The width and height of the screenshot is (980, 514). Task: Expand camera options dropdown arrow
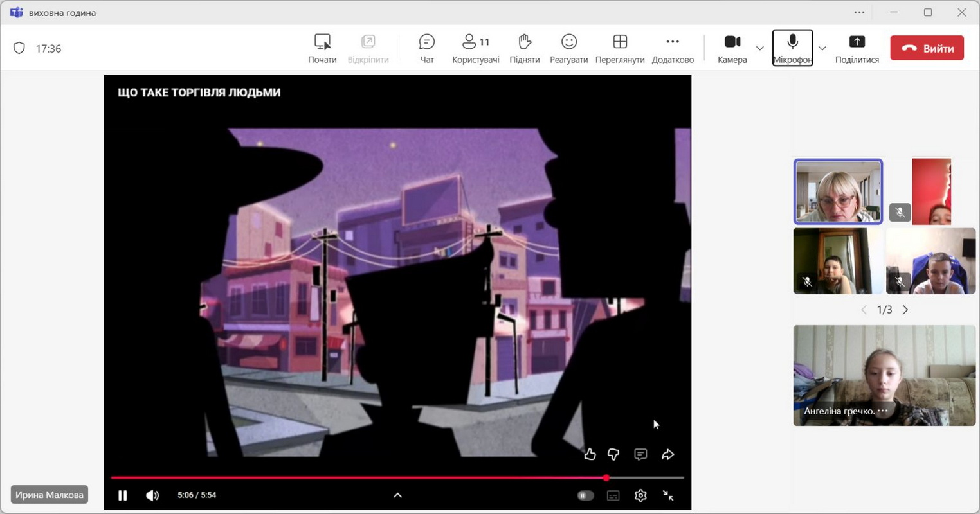759,48
